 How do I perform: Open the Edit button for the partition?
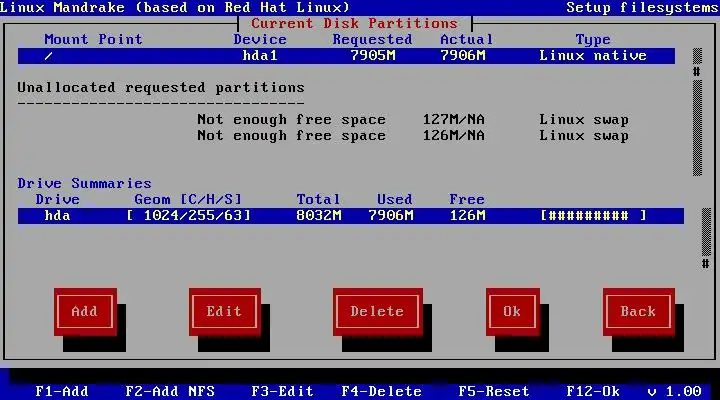tap(225, 312)
